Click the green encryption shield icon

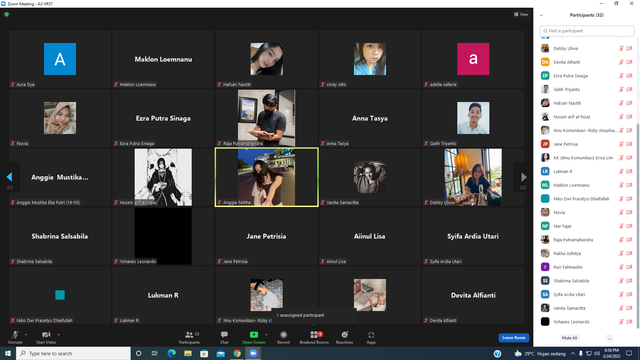[7, 14]
